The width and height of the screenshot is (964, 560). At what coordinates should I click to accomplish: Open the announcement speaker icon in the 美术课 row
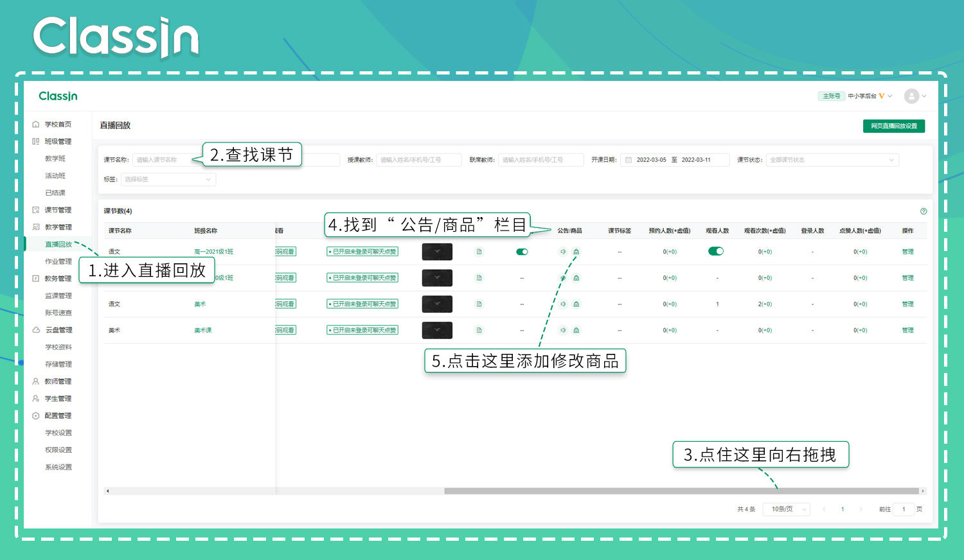click(x=563, y=330)
